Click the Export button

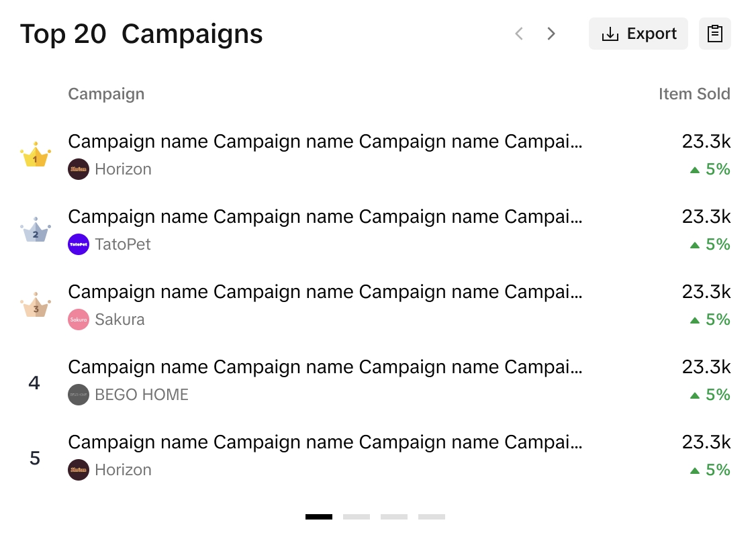(x=638, y=34)
